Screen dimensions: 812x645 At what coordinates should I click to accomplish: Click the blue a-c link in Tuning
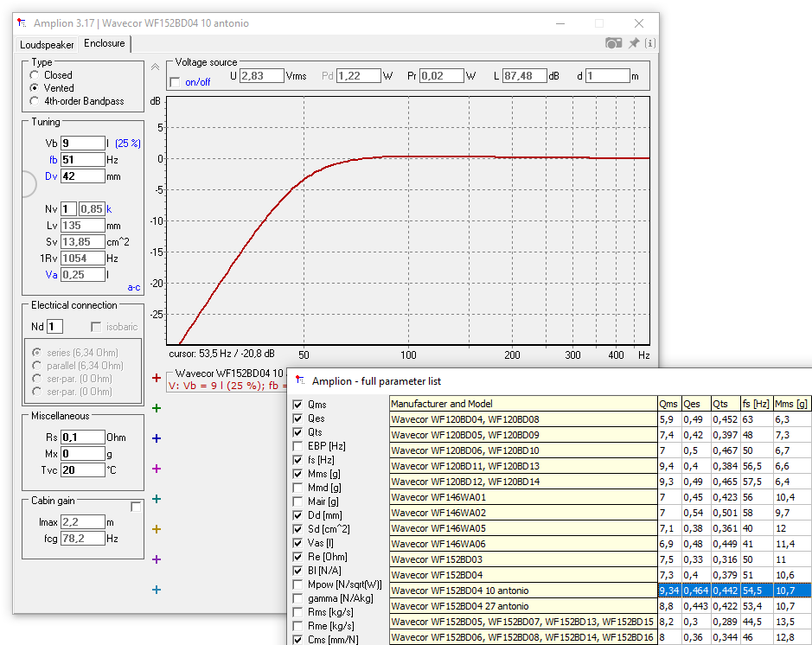(x=134, y=287)
